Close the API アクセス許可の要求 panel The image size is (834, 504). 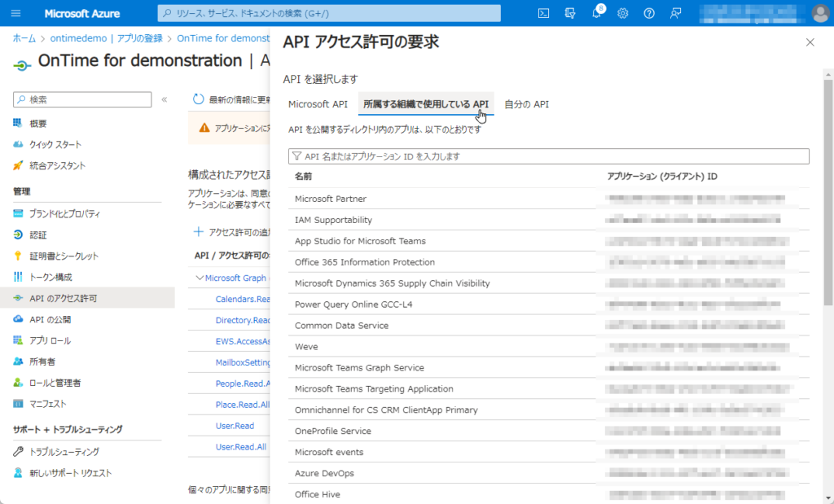(810, 42)
